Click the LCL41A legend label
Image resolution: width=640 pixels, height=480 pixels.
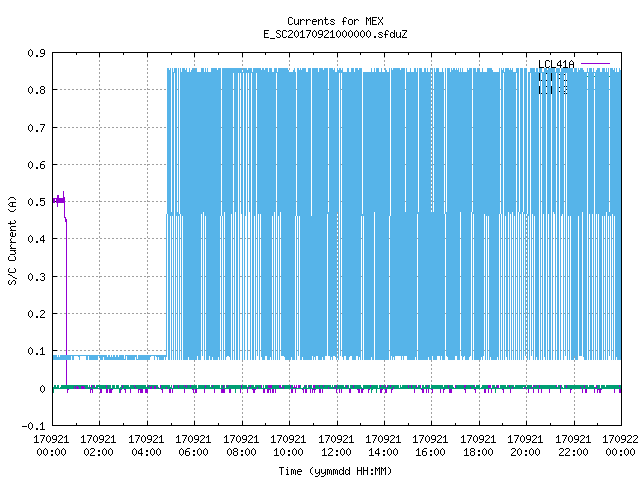(x=556, y=64)
